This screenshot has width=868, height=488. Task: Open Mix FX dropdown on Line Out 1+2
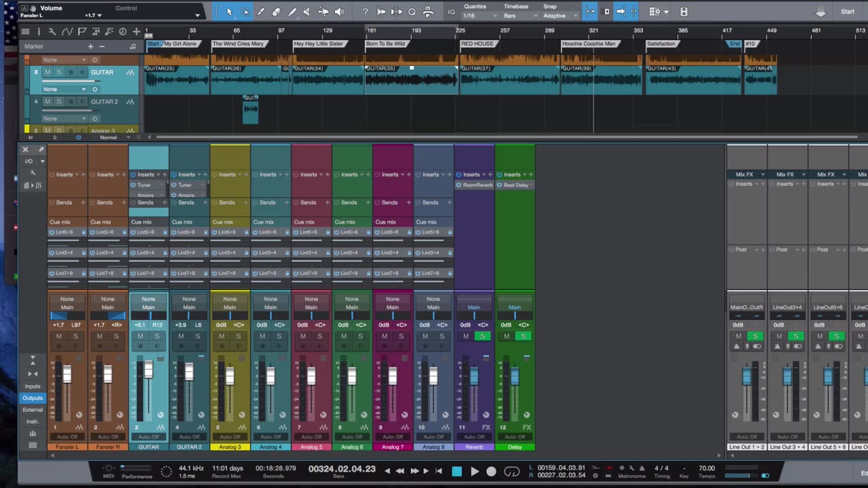(763, 174)
